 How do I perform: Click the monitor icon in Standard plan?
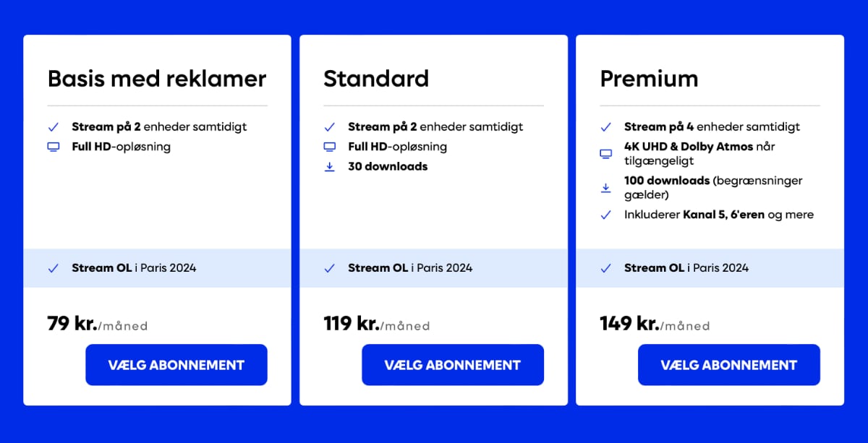click(x=329, y=147)
